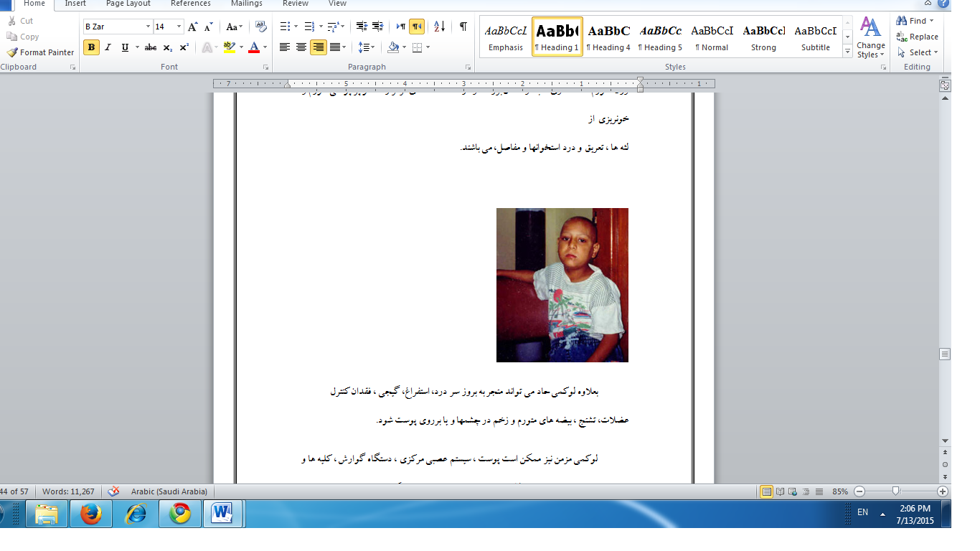Clear formatting with the eraser icon

coord(260,27)
